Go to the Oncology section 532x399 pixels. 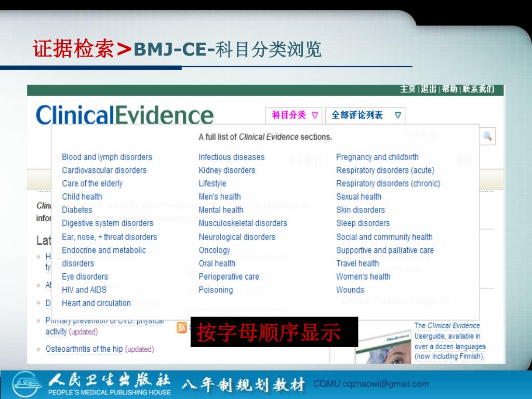click(215, 250)
